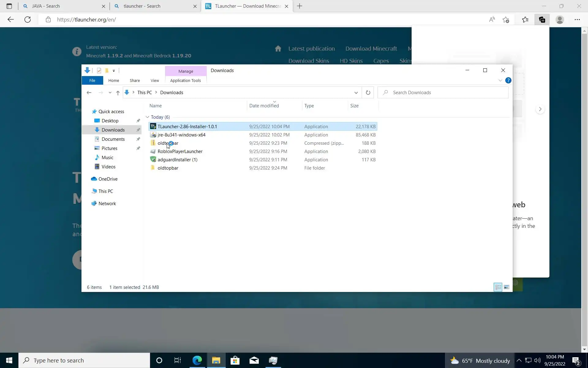This screenshot has width=588, height=368.
Task: Expand the ribbon with the chevron
Action: 500,80
